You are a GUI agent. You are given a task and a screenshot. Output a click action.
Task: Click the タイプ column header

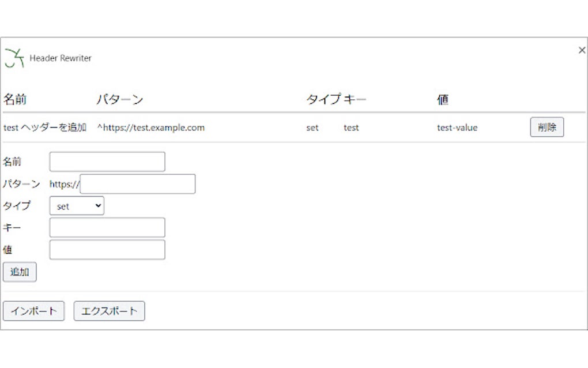(323, 100)
